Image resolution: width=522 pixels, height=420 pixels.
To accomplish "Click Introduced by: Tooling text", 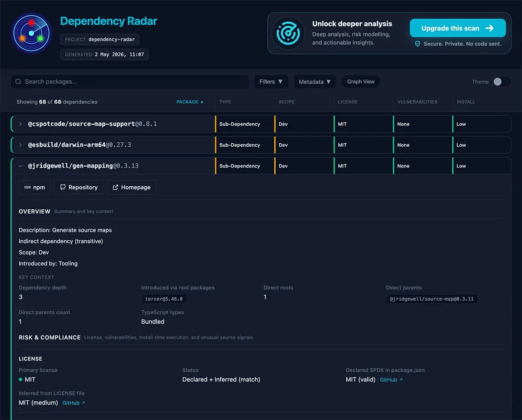I will coord(48,263).
